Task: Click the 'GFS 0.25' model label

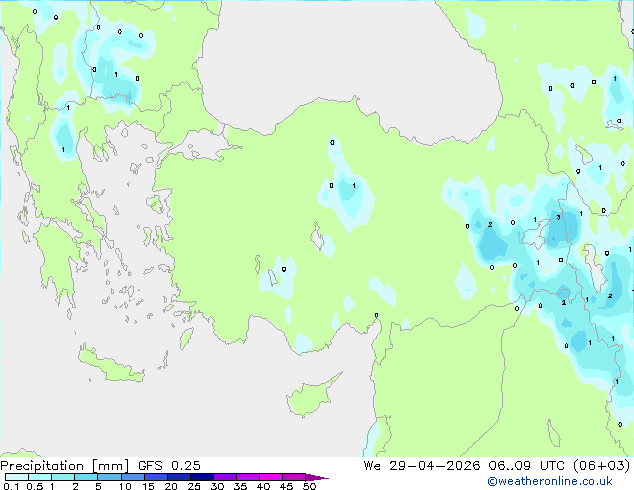Action: click(169, 466)
